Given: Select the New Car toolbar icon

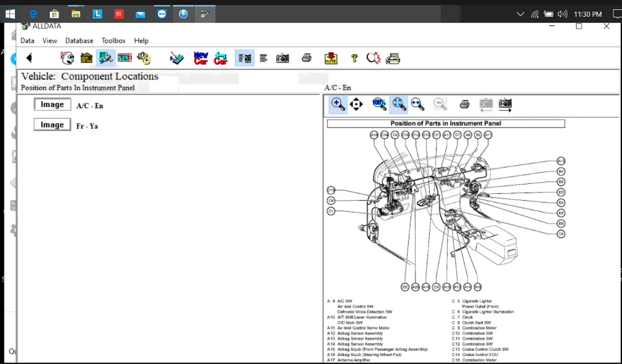Looking at the screenshot, I should pos(201,58).
